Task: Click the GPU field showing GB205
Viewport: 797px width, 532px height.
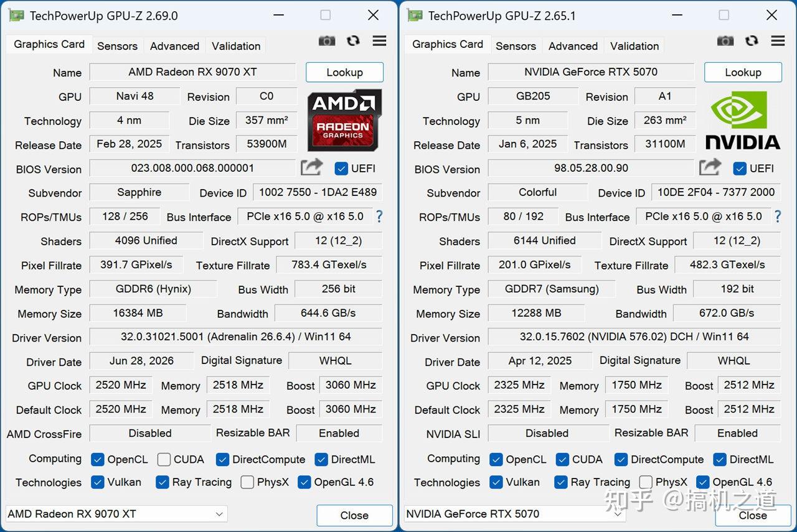Action: pos(533,96)
